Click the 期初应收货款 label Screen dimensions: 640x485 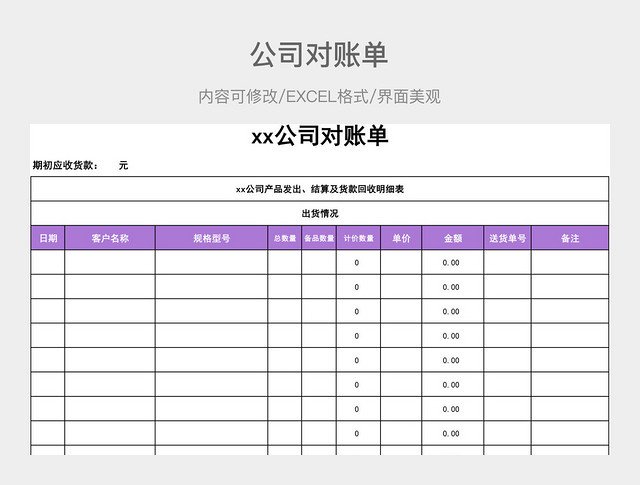tap(65, 165)
